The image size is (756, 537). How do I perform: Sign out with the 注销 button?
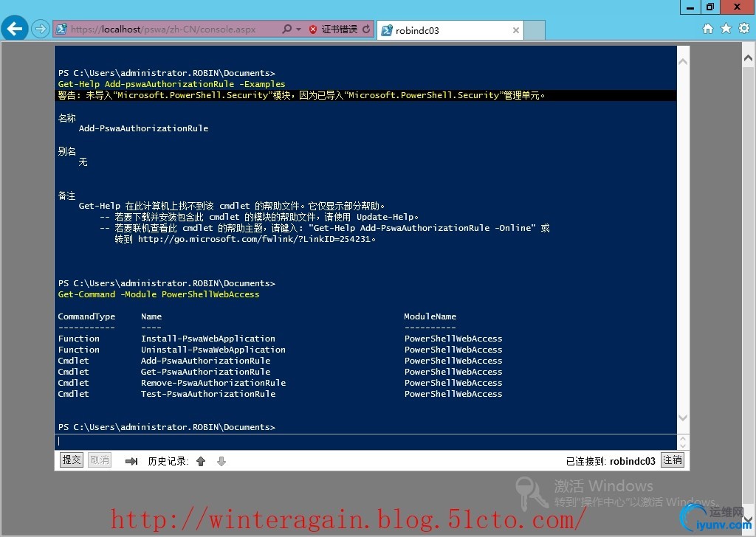[673, 460]
